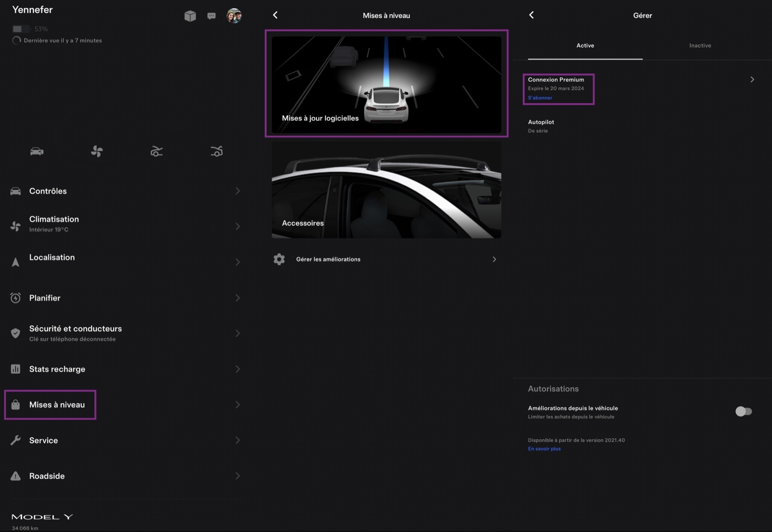The width and height of the screenshot is (772, 532).
Task: Click the Model Y logo text
Action: click(x=42, y=517)
